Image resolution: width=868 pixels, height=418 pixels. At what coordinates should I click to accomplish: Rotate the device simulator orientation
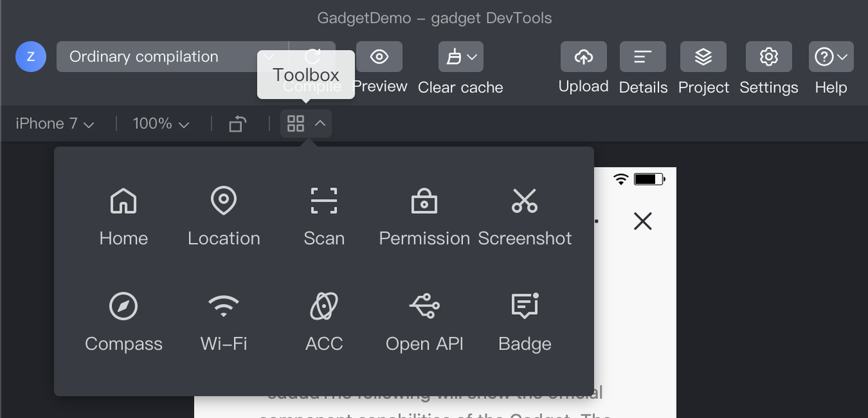click(237, 124)
